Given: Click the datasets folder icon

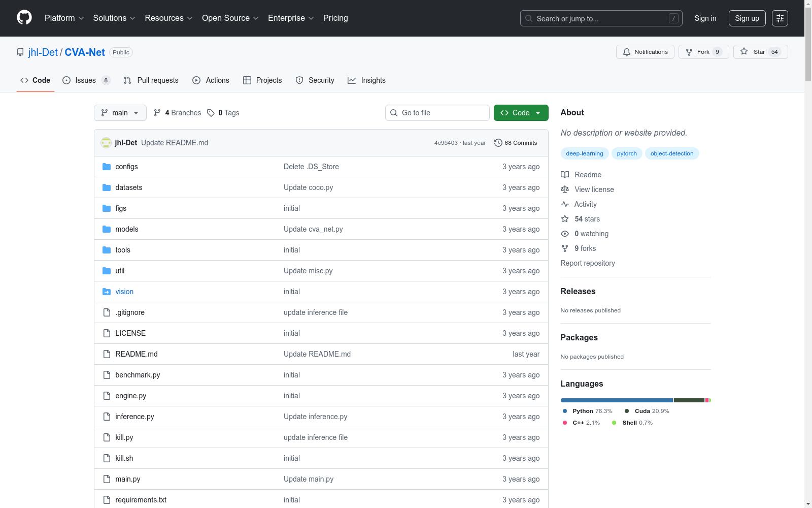Looking at the screenshot, I should [107, 187].
